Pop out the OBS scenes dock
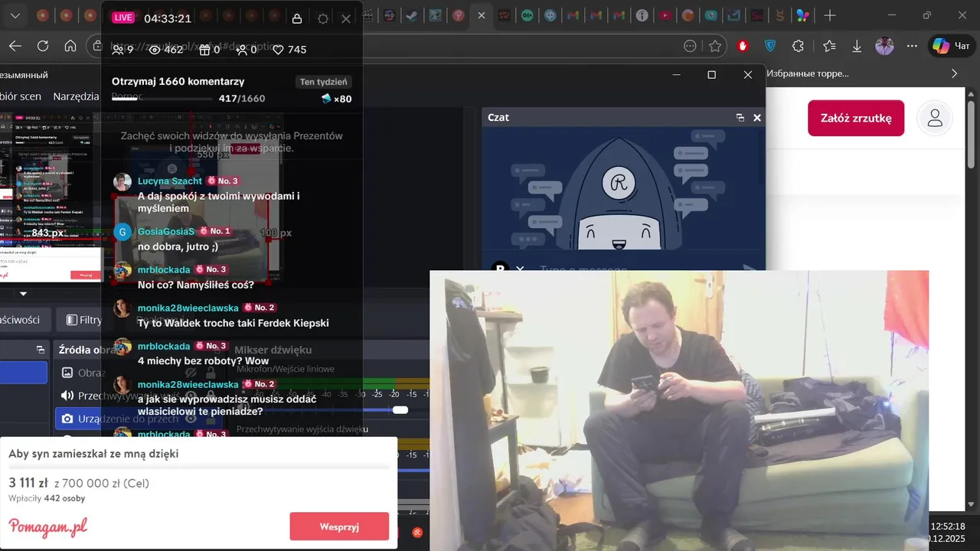Screen dimensions: 980x551 coord(41,350)
